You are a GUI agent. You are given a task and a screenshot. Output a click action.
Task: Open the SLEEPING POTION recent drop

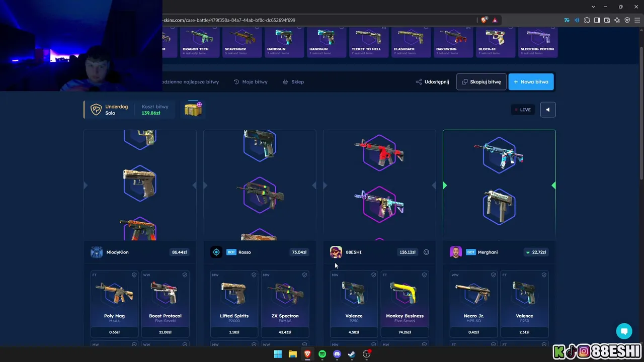pos(538,42)
